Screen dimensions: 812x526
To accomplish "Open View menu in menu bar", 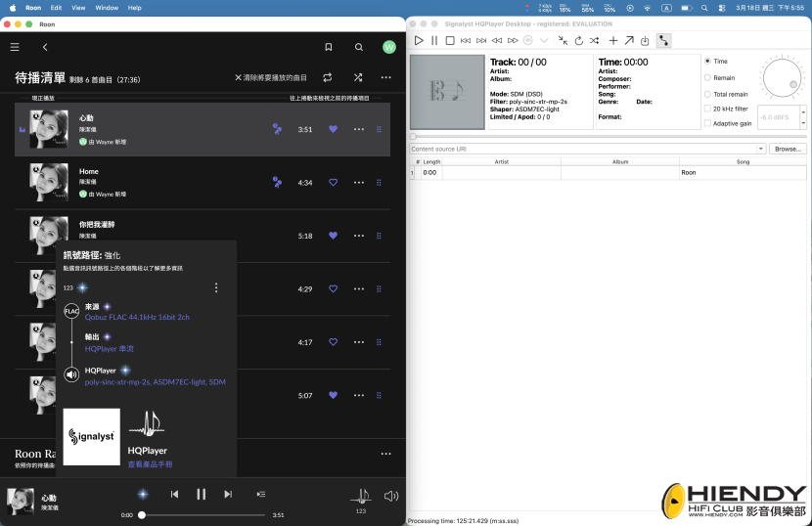I will [78, 8].
